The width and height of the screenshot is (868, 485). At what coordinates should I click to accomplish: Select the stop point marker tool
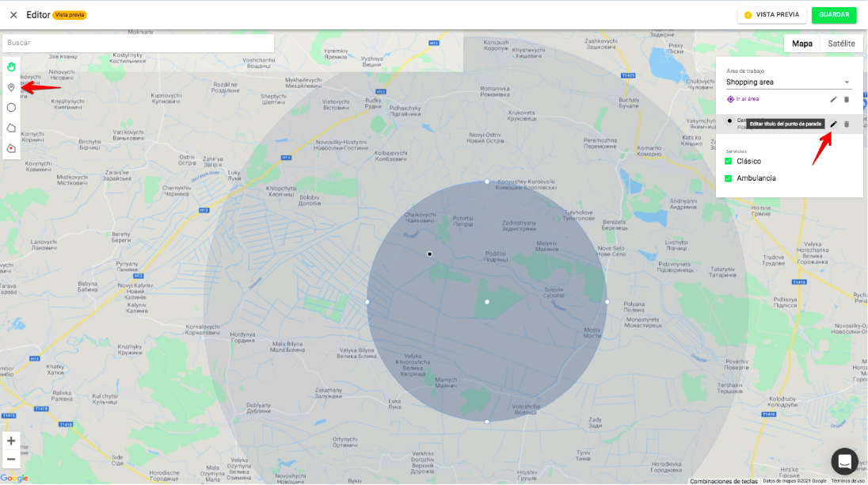pos(11,87)
